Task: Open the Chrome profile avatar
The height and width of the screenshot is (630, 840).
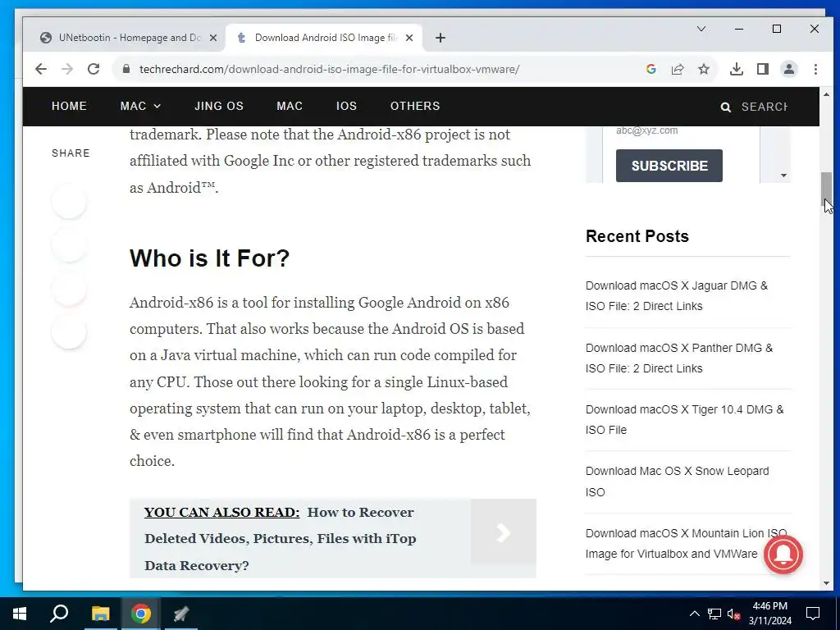Action: (789, 69)
